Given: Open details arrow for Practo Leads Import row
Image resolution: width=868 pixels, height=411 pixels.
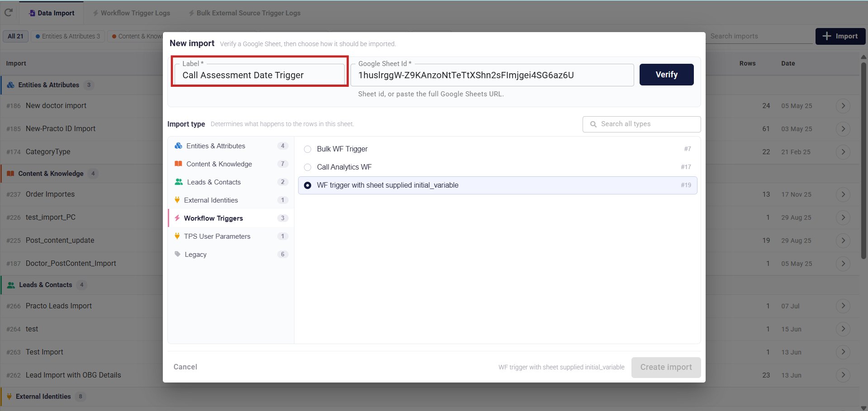Looking at the screenshot, I should (x=843, y=306).
